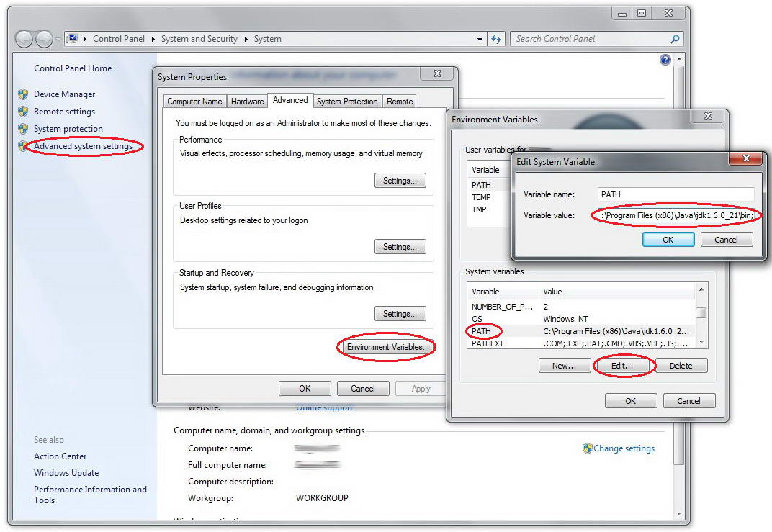Click OK in System Properties dialog
The image size is (772, 532).
[305, 388]
